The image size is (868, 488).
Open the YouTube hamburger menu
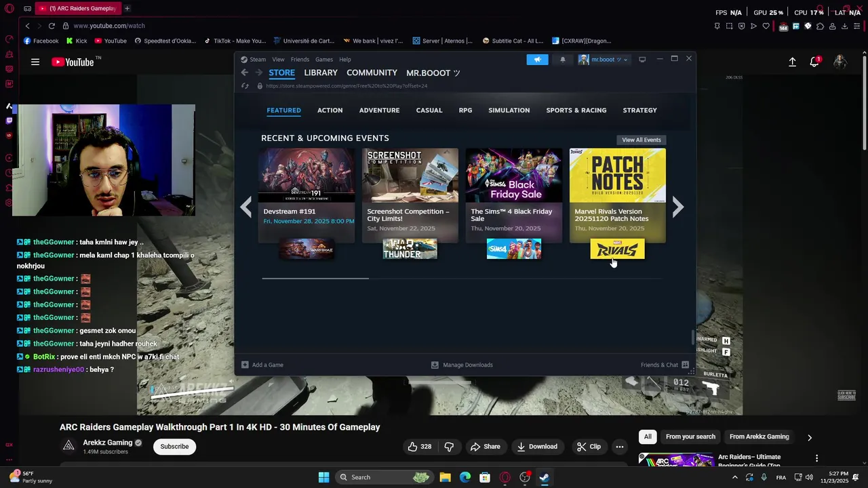[35, 62]
